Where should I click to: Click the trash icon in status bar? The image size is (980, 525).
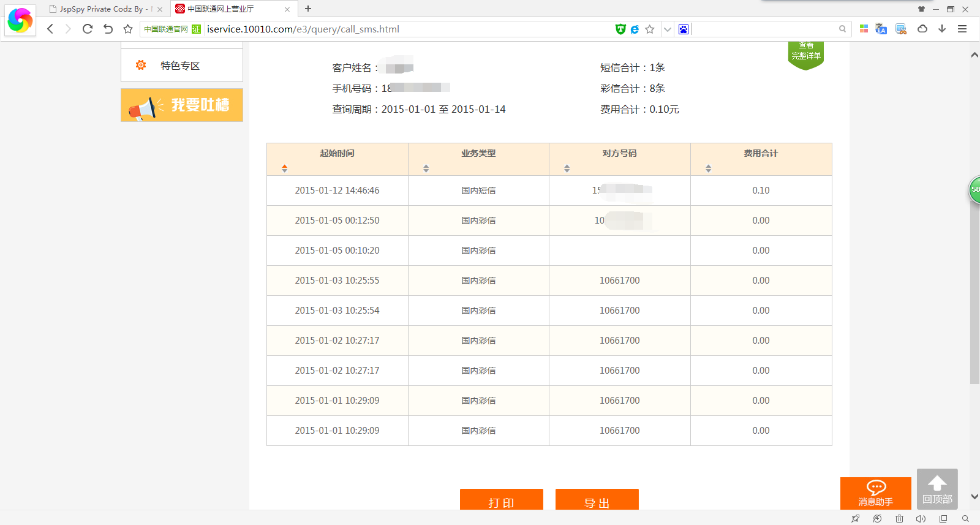[x=899, y=518]
